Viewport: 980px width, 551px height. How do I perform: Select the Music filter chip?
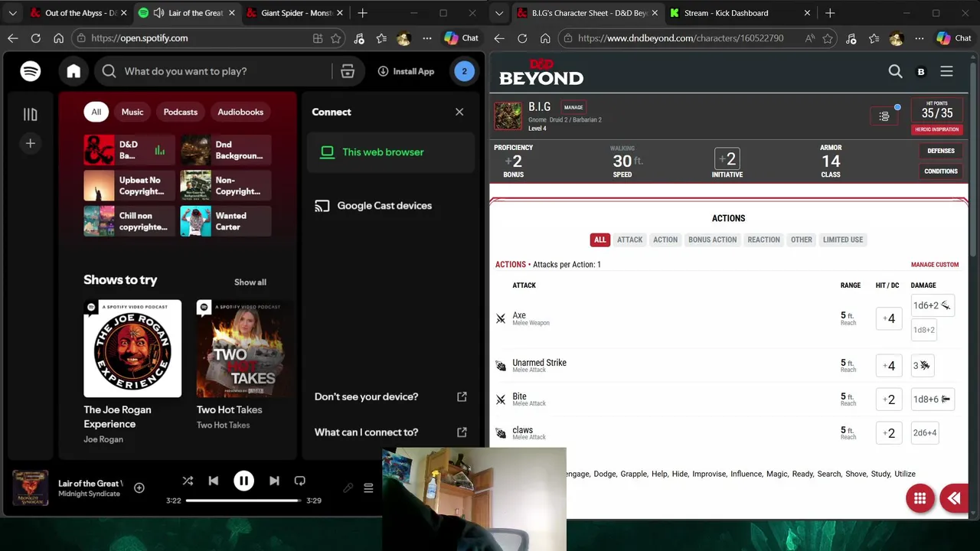tap(132, 112)
